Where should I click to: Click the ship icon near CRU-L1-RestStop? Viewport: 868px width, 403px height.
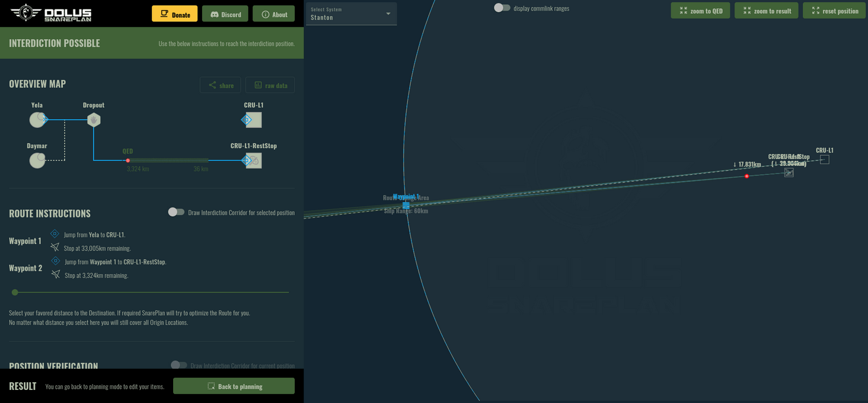pyautogui.click(x=789, y=172)
